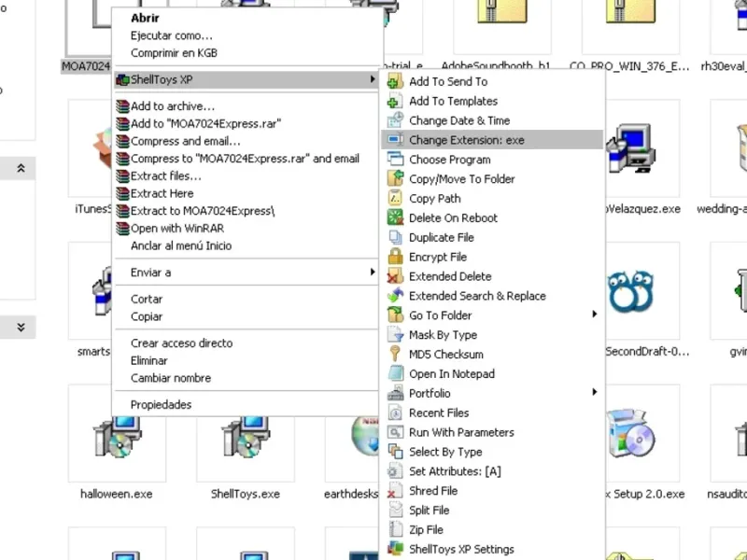Viewport: 747px width, 560px height.
Task: Click the Change Extension icon
Action: pyautogui.click(x=395, y=140)
